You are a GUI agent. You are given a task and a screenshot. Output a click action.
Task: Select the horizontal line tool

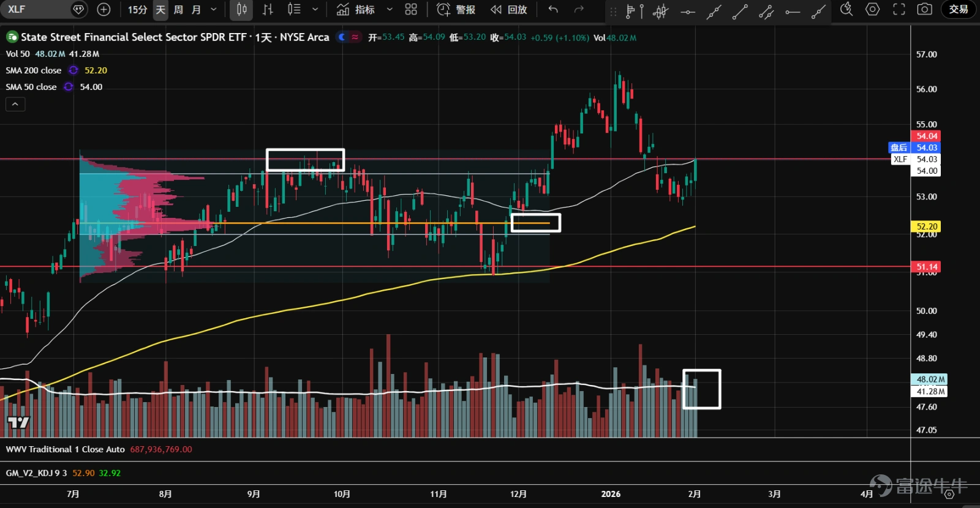click(688, 11)
